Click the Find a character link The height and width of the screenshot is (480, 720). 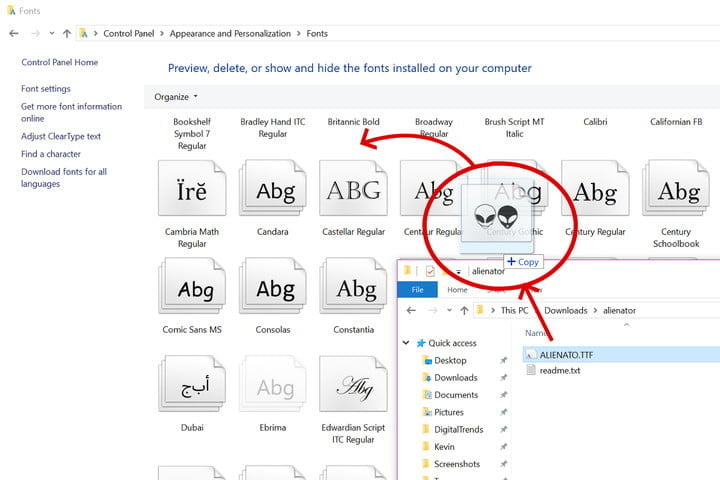coord(51,154)
